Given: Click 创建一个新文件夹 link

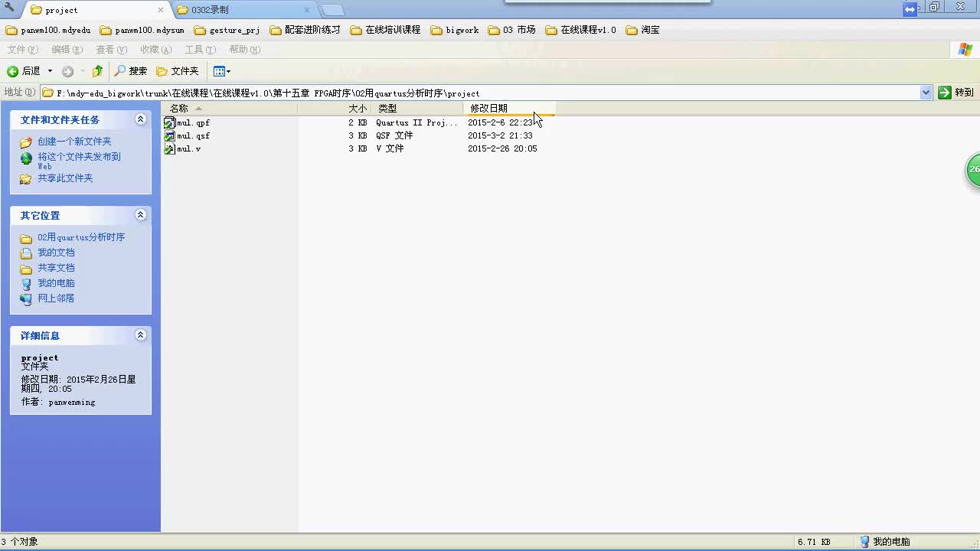Looking at the screenshot, I should [x=74, y=142].
